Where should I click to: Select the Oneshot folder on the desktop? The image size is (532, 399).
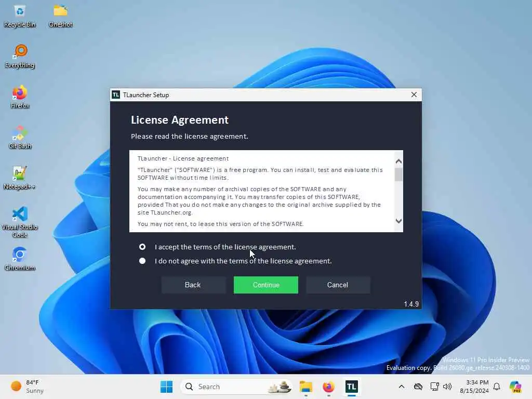(61, 16)
